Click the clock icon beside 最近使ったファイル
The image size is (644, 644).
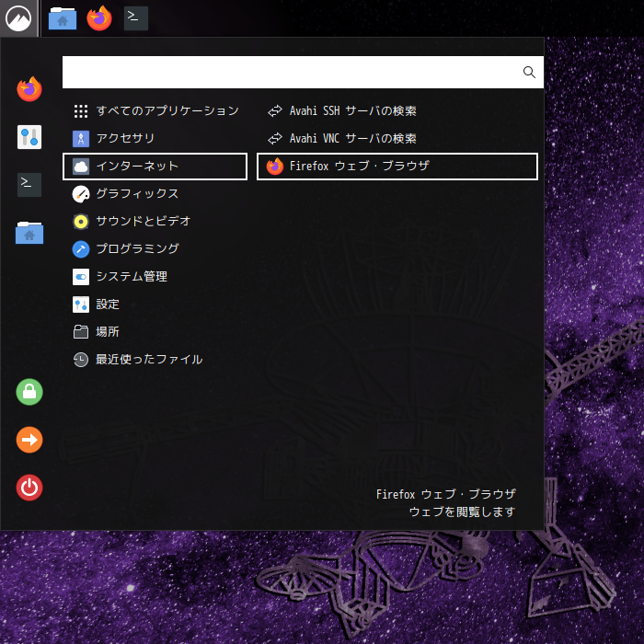tap(81, 360)
